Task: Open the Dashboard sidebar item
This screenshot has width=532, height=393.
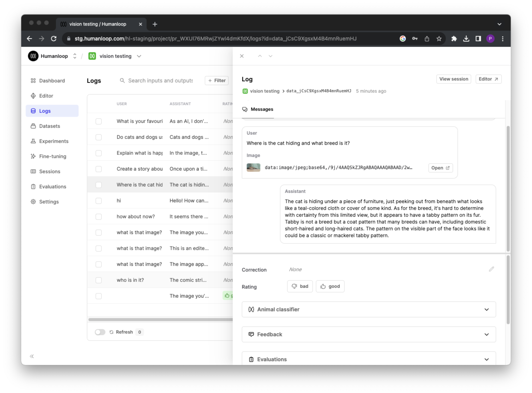Action: click(x=52, y=81)
